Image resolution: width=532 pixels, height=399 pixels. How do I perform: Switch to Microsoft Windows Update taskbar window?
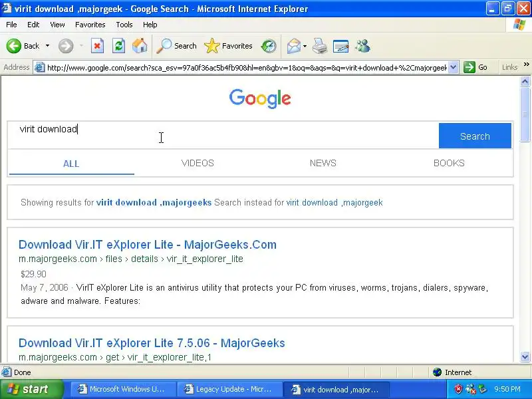123,389
